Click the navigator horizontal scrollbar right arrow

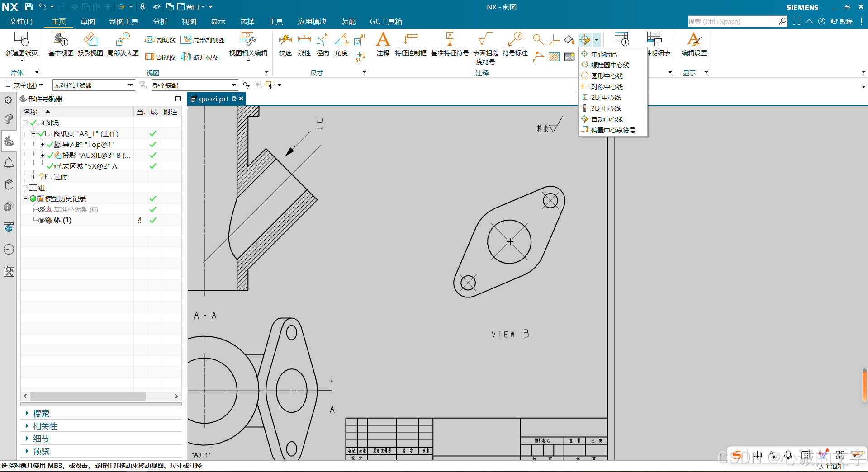(176, 396)
